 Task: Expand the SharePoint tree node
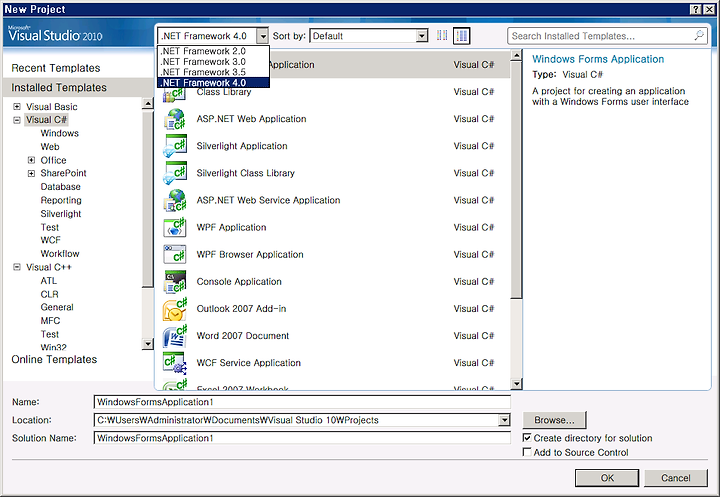click(31, 173)
